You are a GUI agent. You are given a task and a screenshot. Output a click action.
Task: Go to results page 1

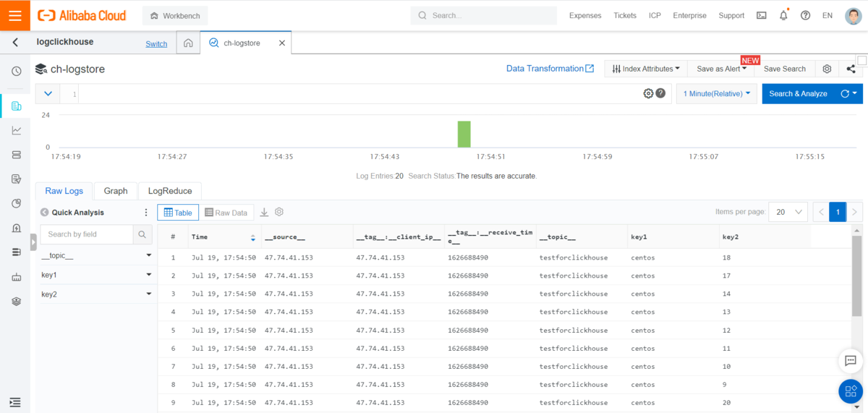click(x=838, y=212)
